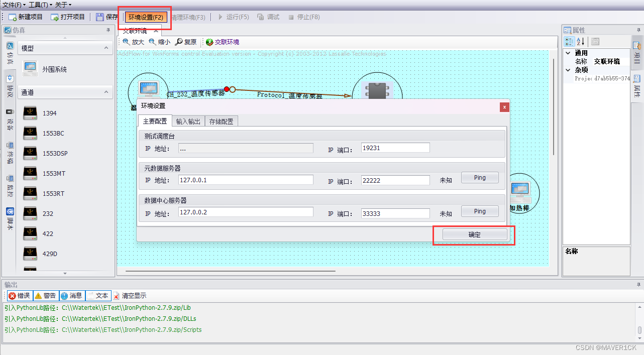Click the 调试 debug toolbar button
This screenshot has height=355, width=644.
268,17
